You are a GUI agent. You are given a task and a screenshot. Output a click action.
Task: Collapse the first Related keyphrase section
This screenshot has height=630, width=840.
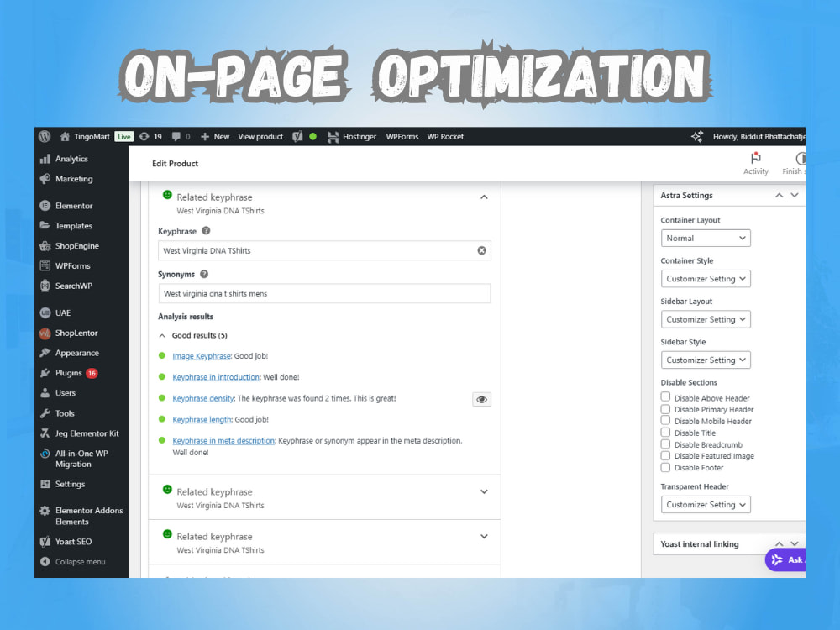[x=485, y=197]
